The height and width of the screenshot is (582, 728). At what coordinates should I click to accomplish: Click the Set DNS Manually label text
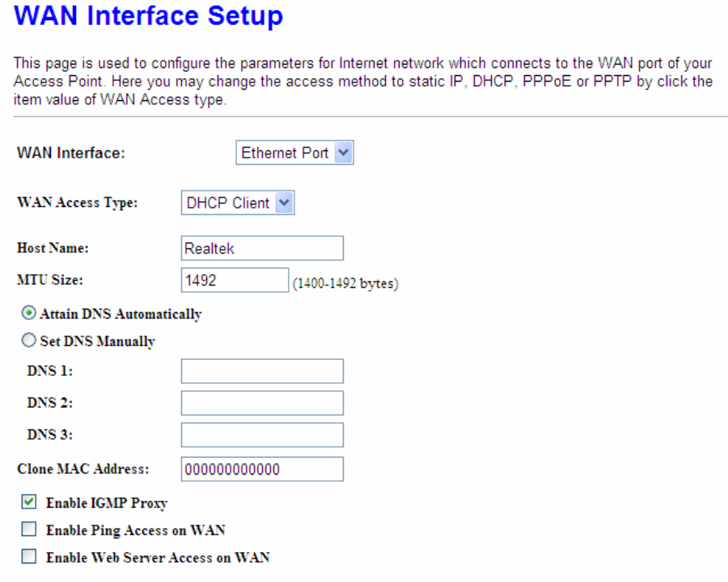(98, 342)
